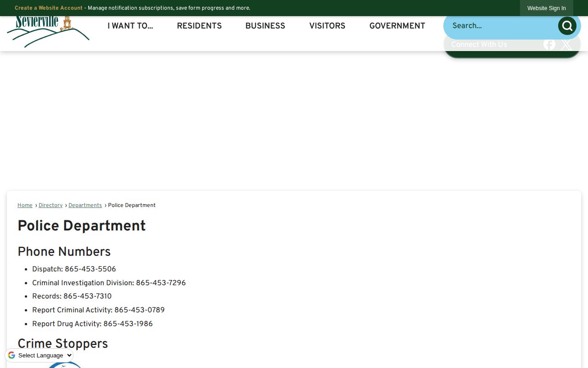
Task: Go to the Departments breadcrumb link
Action: 85,206
